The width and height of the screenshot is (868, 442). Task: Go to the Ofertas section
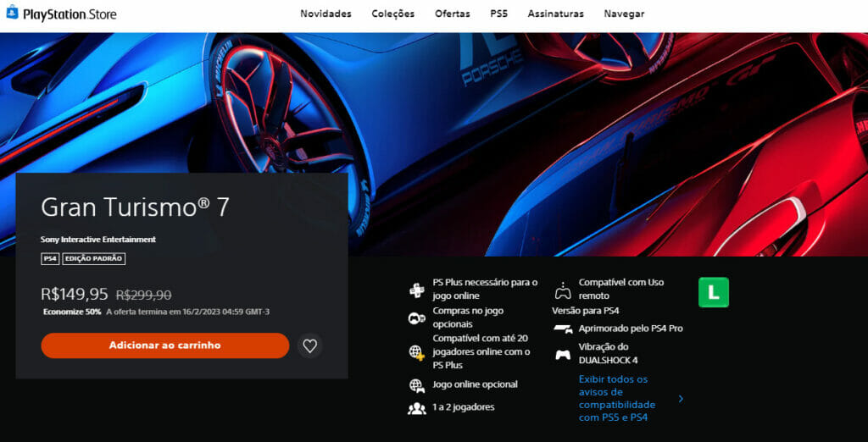tap(453, 14)
